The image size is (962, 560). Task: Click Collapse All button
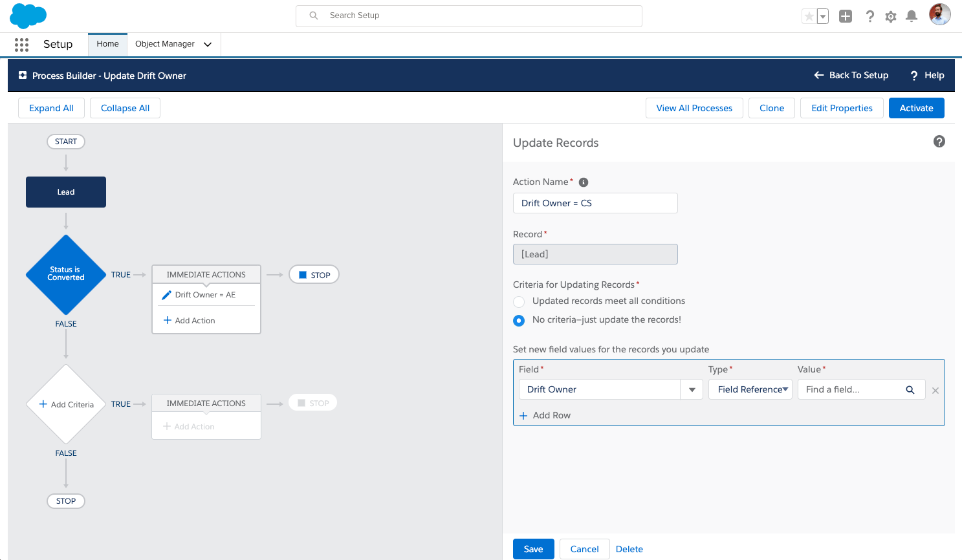125,108
